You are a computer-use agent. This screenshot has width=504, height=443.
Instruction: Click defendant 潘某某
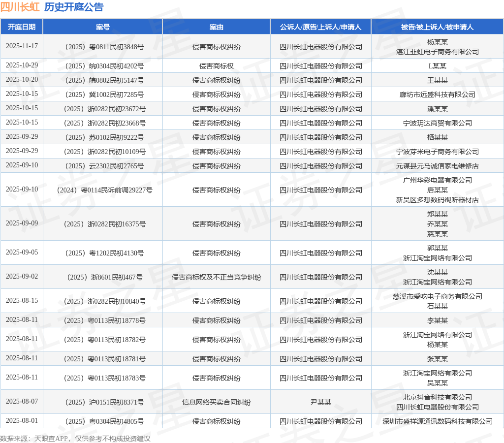click(438, 109)
